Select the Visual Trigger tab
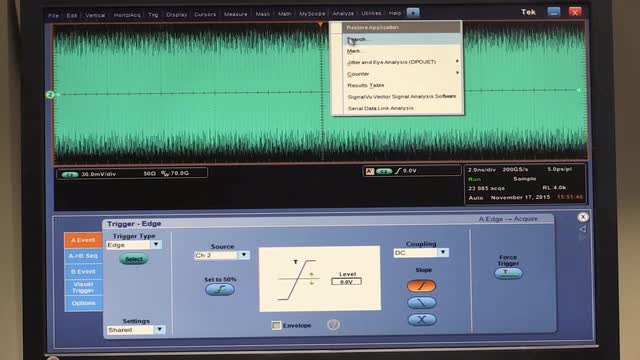Viewport: 640px width, 360px height. tap(83, 287)
